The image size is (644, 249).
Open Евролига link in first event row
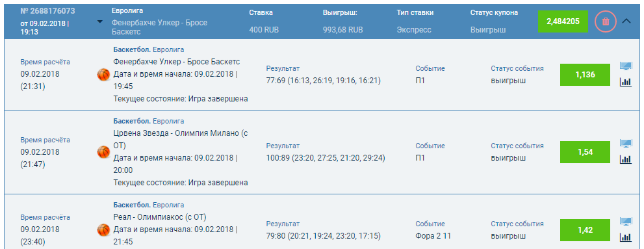coord(168,49)
